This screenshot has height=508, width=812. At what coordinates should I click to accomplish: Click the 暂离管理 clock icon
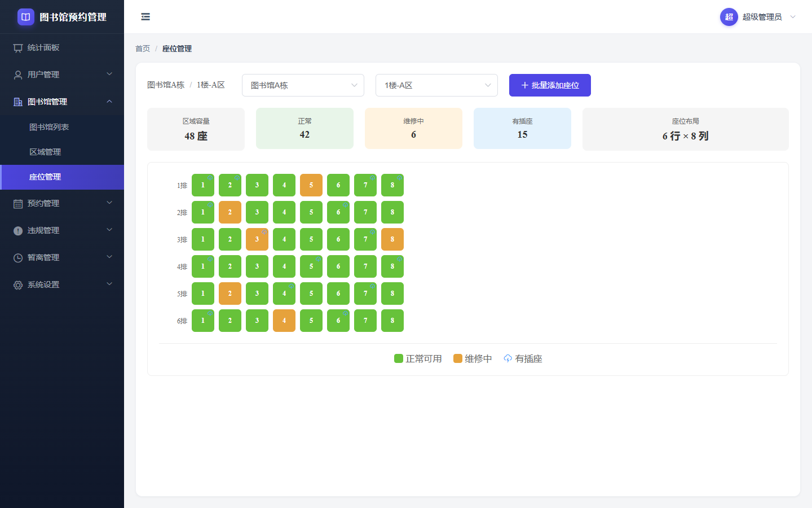point(18,258)
